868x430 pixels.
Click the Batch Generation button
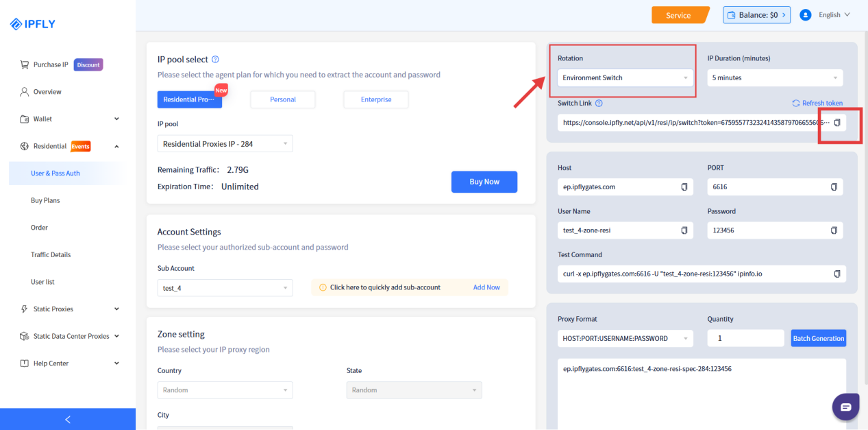coord(818,338)
